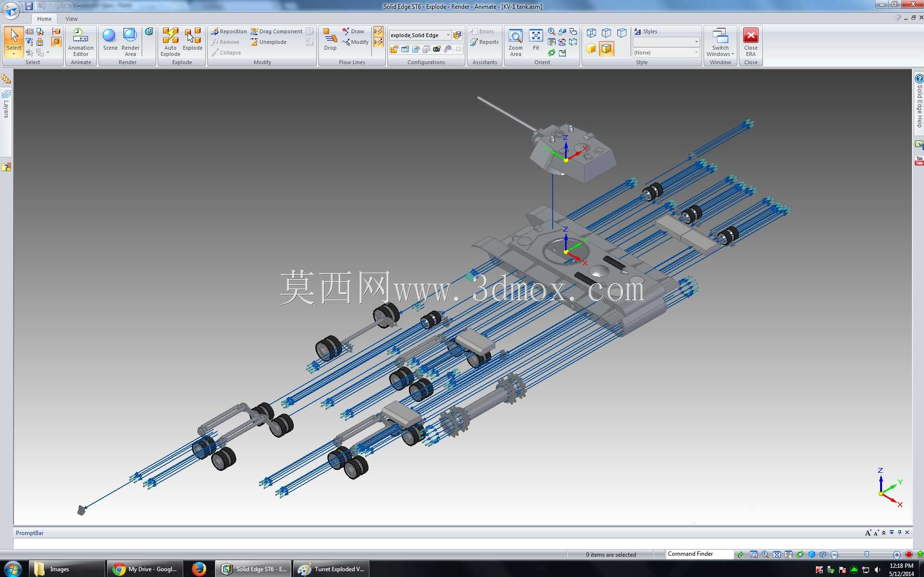The image size is (924, 577).
Task: Open the Reports assistant
Action: [x=485, y=42]
